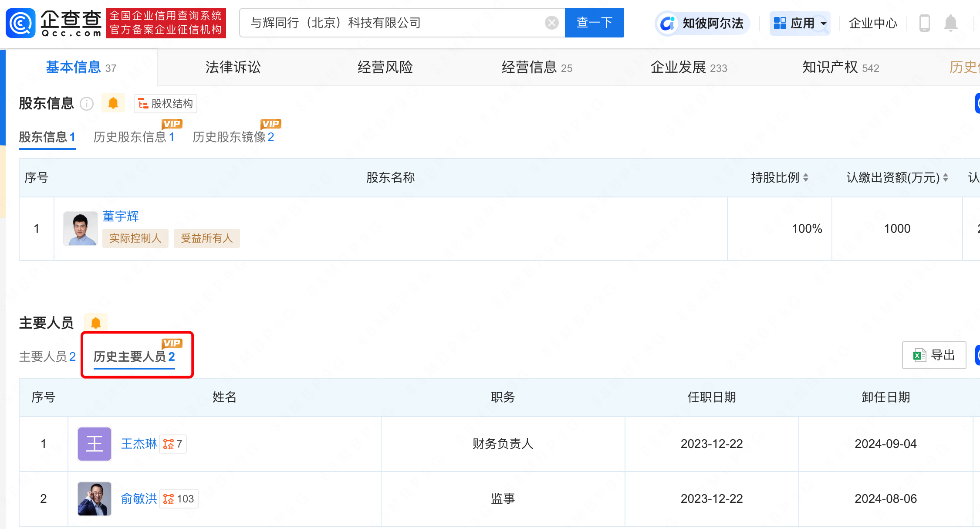The width and height of the screenshot is (980, 529).
Task: Click the bell icon beside 股东信息
Action: pos(113,103)
